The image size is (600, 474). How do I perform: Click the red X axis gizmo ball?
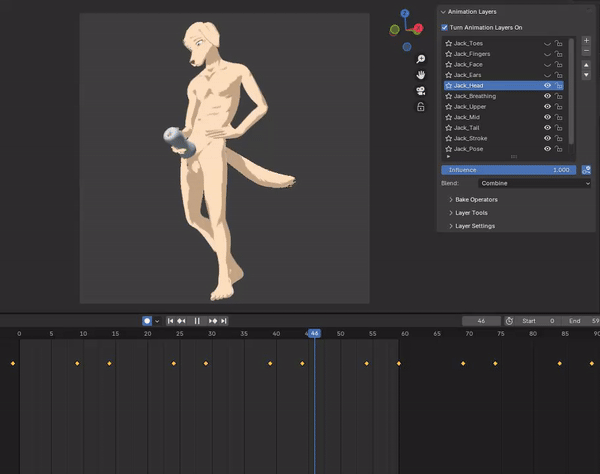coord(419,28)
